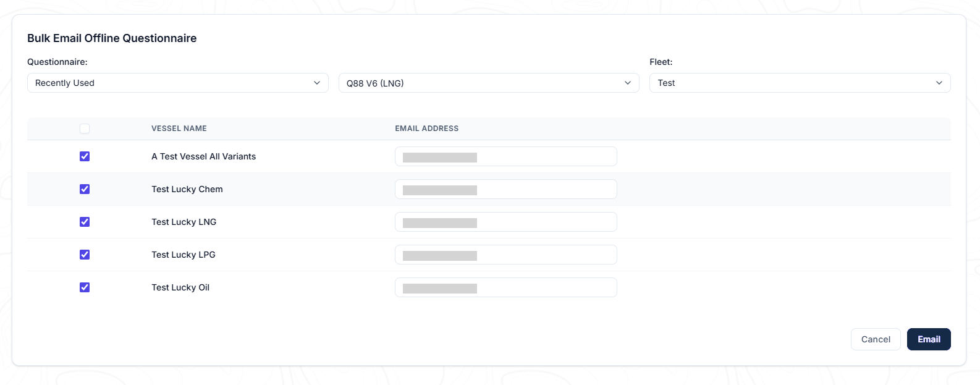Click the chevron arrow of Fleet dropdown
980x385 pixels.
(939, 83)
